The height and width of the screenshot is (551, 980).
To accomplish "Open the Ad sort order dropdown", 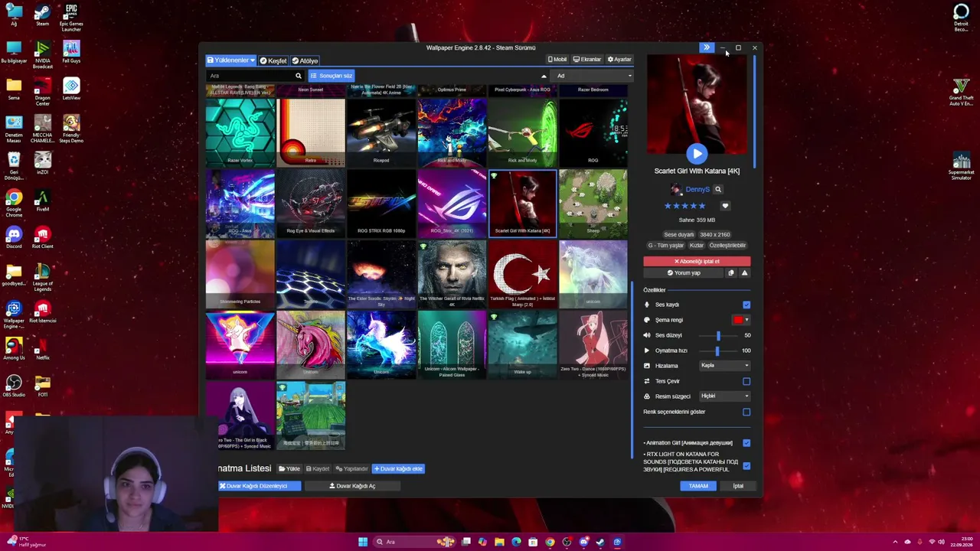I will [x=593, y=76].
